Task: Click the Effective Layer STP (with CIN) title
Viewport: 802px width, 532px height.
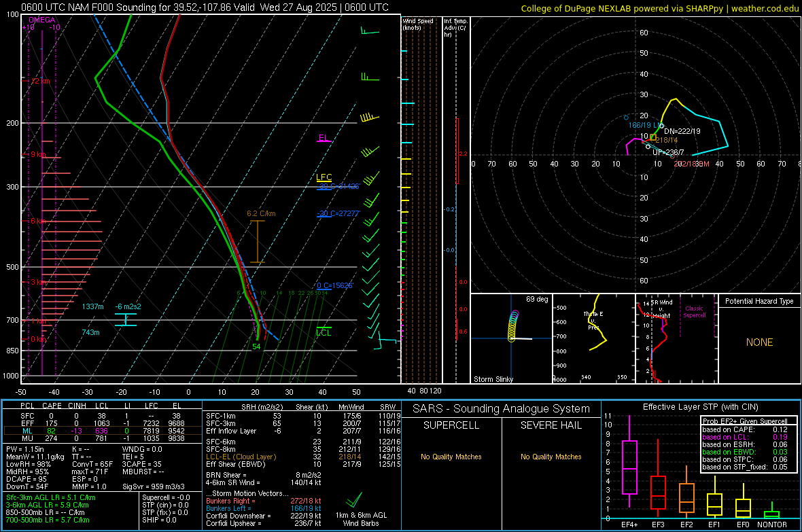Action: click(x=700, y=407)
